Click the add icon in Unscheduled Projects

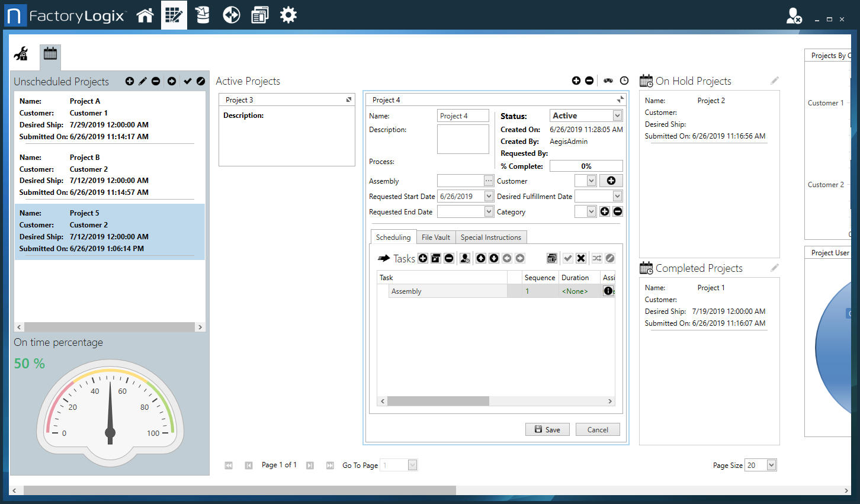tap(130, 81)
